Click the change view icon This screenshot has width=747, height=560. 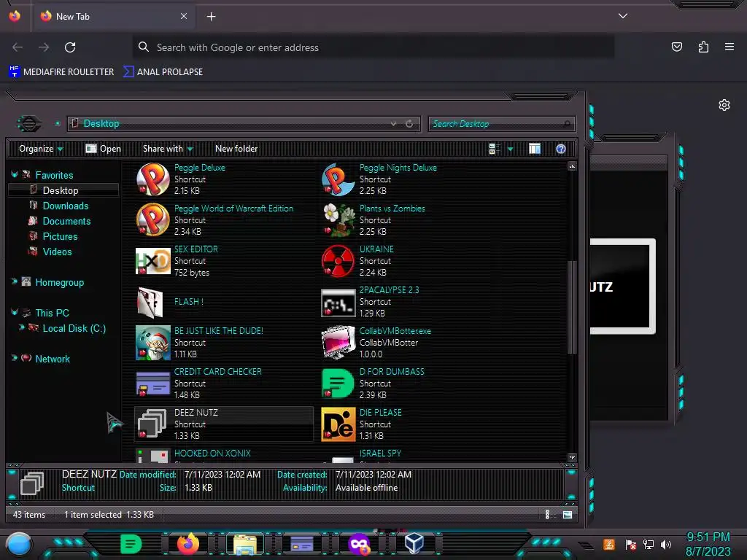(494, 149)
